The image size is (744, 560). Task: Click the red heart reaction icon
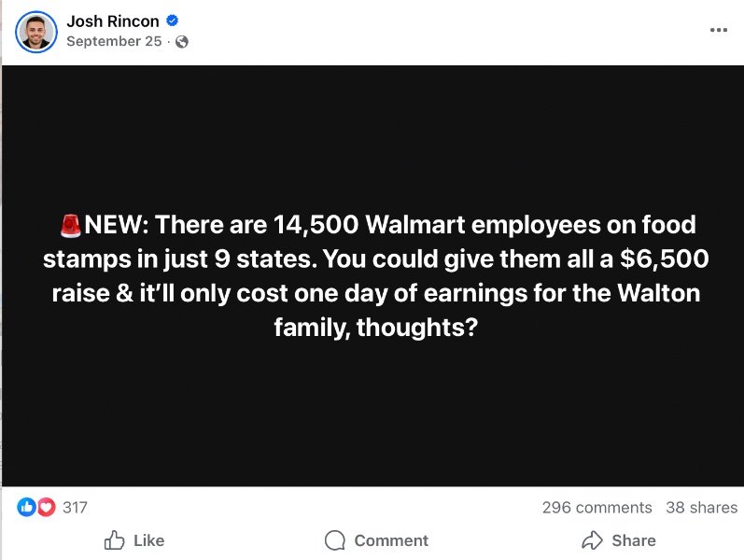point(46,507)
